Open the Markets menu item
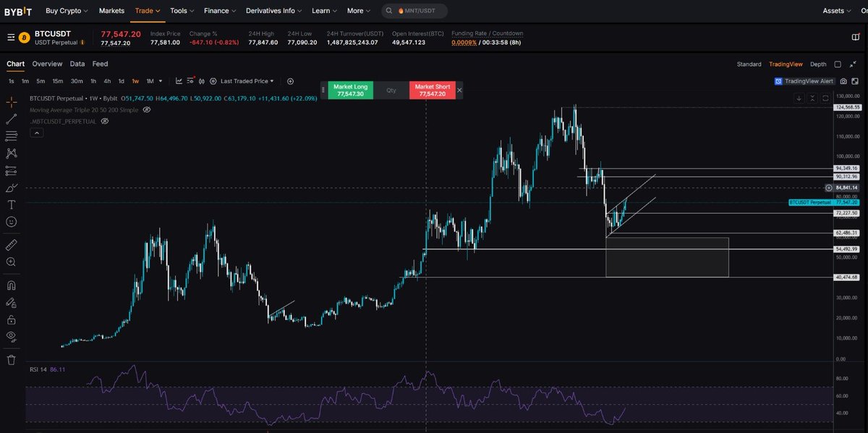This screenshot has width=868, height=433. [x=111, y=11]
